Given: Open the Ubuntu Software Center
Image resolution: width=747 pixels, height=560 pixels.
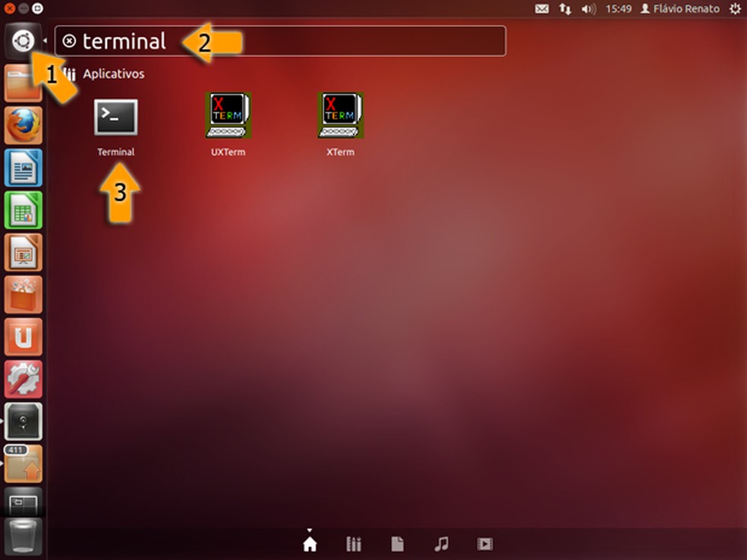Looking at the screenshot, I should click(x=23, y=296).
